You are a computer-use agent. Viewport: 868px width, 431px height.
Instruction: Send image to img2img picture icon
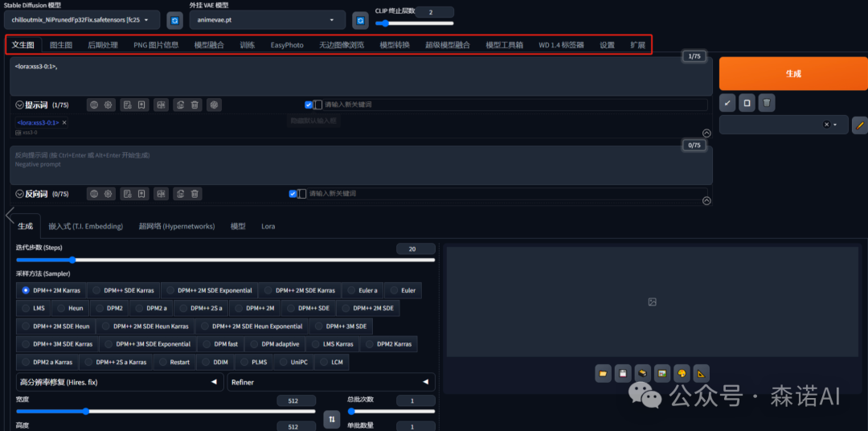662,373
